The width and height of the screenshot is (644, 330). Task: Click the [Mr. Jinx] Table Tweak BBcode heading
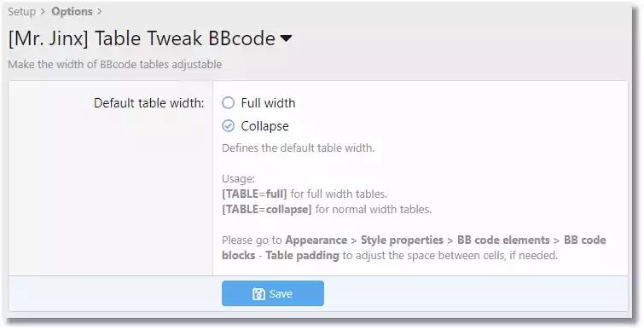(142, 38)
